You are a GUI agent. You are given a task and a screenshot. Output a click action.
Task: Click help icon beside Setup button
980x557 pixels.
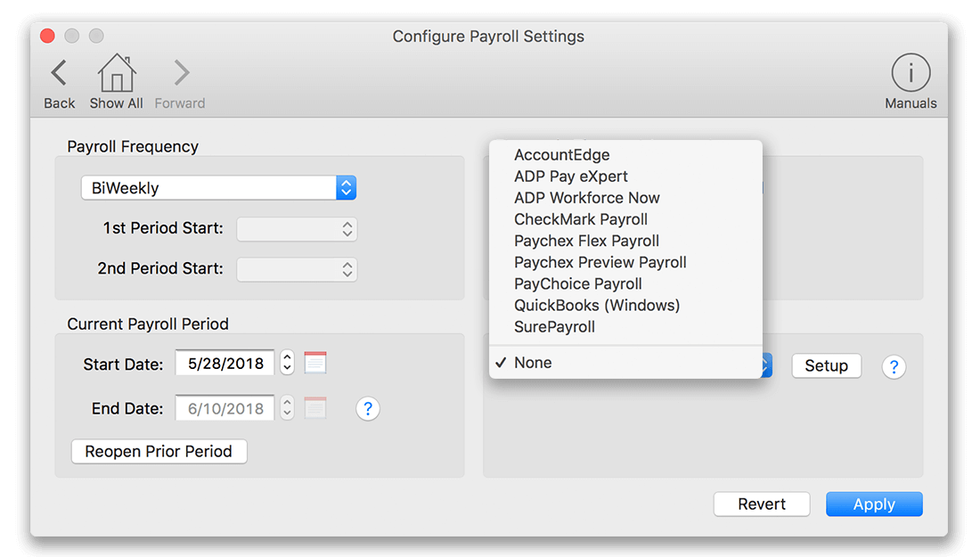(894, 366)
